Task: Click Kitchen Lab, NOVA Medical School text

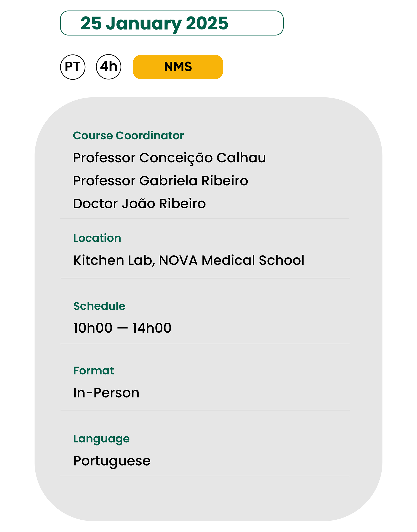Action: 189,260
